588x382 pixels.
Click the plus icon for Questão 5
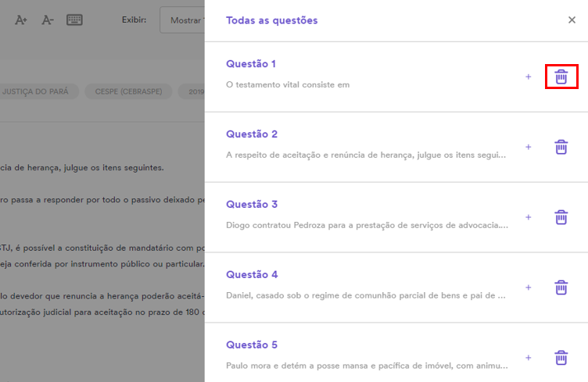click(528, 358)
